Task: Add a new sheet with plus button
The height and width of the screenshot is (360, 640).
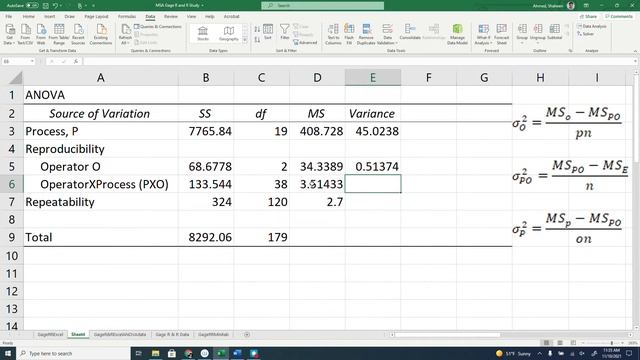Action: (247, 335)
